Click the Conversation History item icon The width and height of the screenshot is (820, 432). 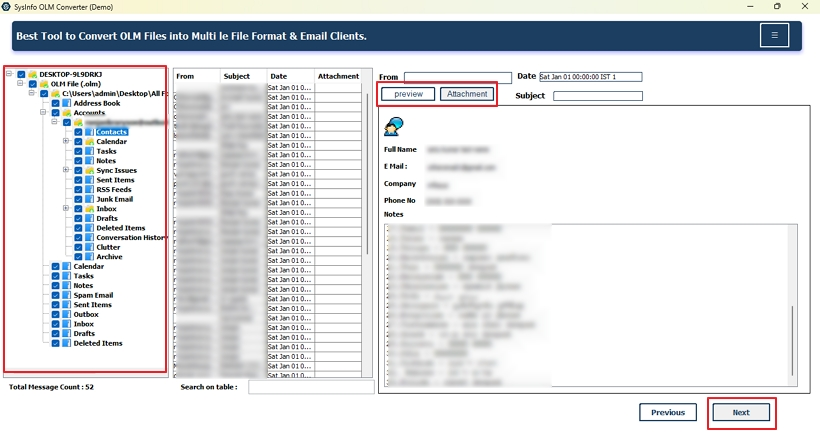(x=89, y=237)
